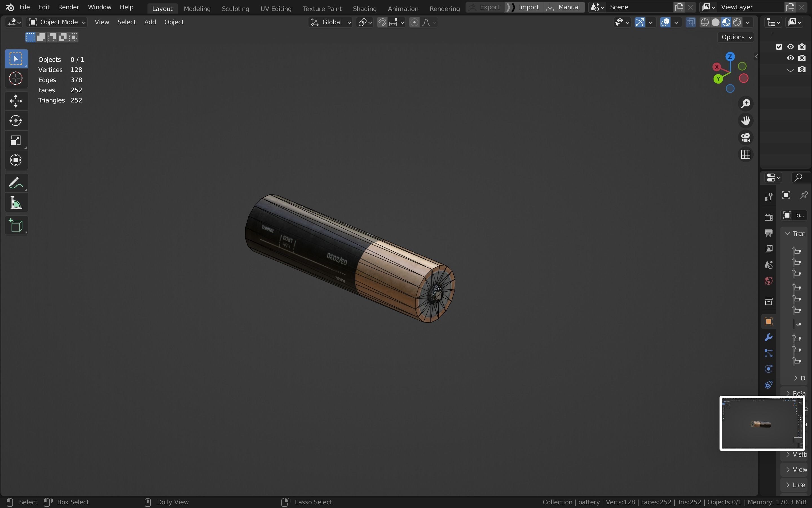Uncheck collection exclude checkbox in outliner

point(779,47)
